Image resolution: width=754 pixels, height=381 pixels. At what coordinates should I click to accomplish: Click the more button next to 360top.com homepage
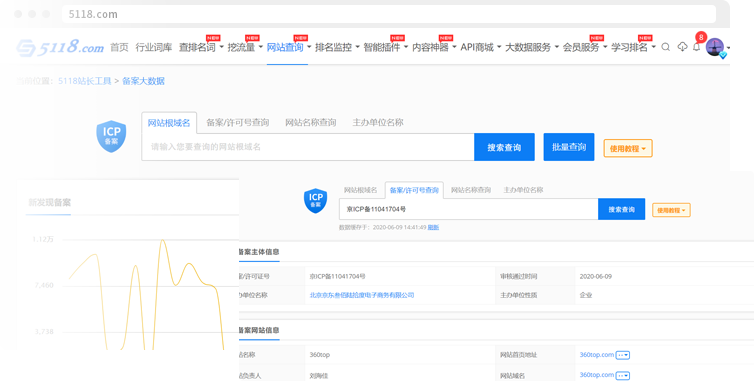[x=623, y=355]
